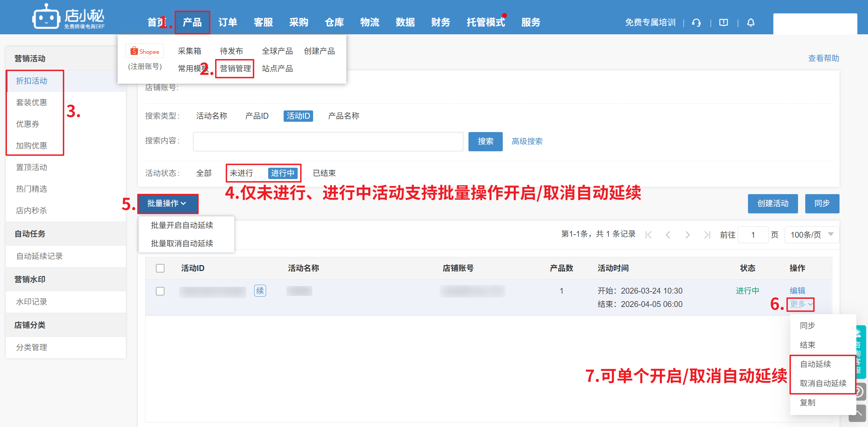The image size is (868, 427).
Task: Click the 续 auto-renew badge icon
Action: click(x=260, y=291)
